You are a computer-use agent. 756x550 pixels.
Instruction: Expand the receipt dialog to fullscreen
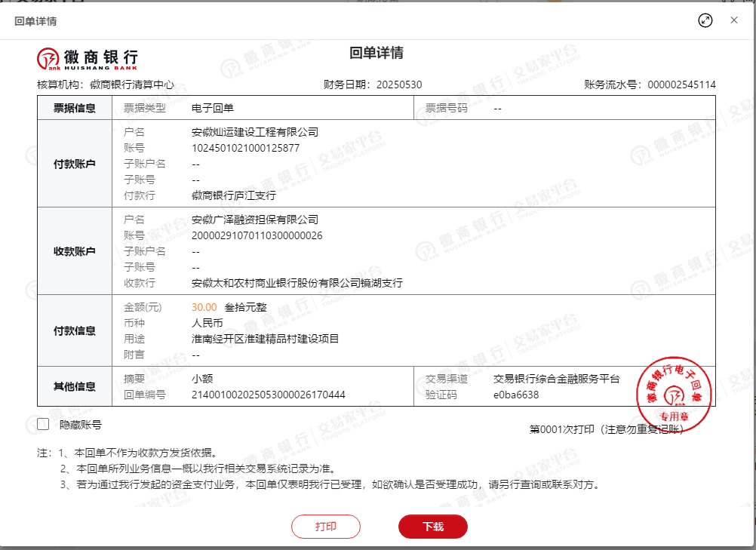705,20
